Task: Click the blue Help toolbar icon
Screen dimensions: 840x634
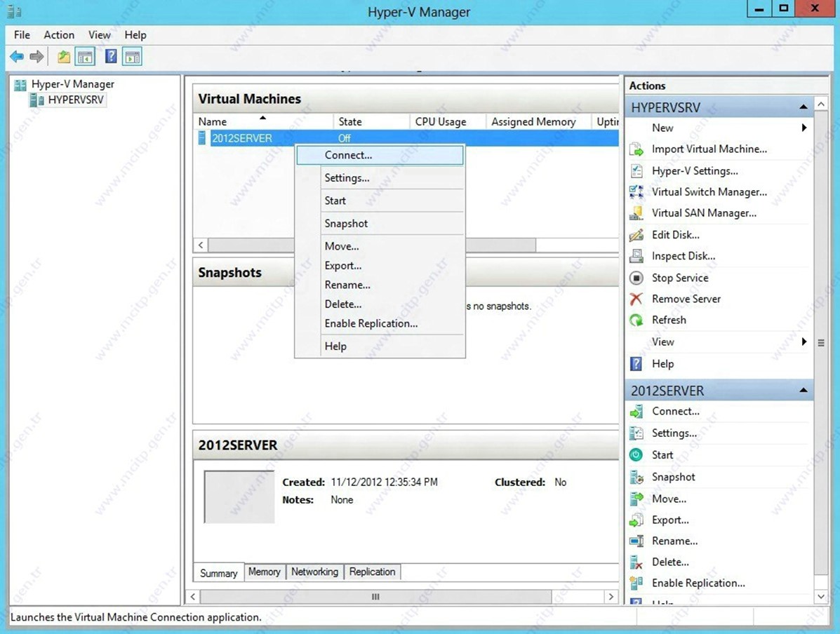Action: tap(111, 56)
